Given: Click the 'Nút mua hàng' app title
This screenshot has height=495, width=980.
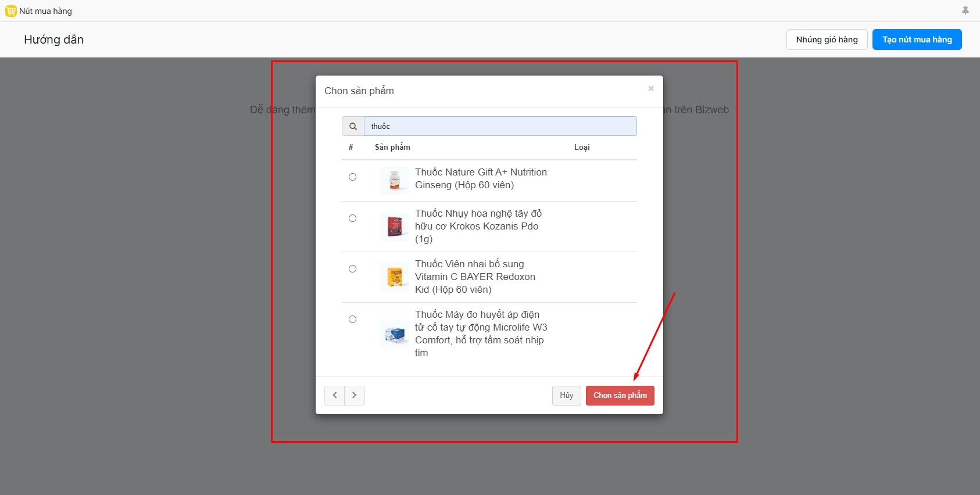Looking at the screenshot, I should pyautogui.click(x=45, y=11).
